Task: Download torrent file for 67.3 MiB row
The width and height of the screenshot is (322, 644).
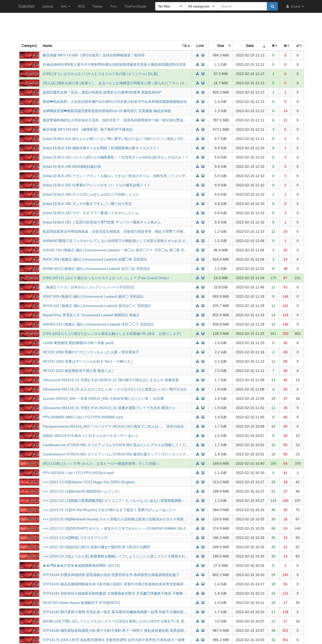Action: pyautogui.click(x=197, y=74)
